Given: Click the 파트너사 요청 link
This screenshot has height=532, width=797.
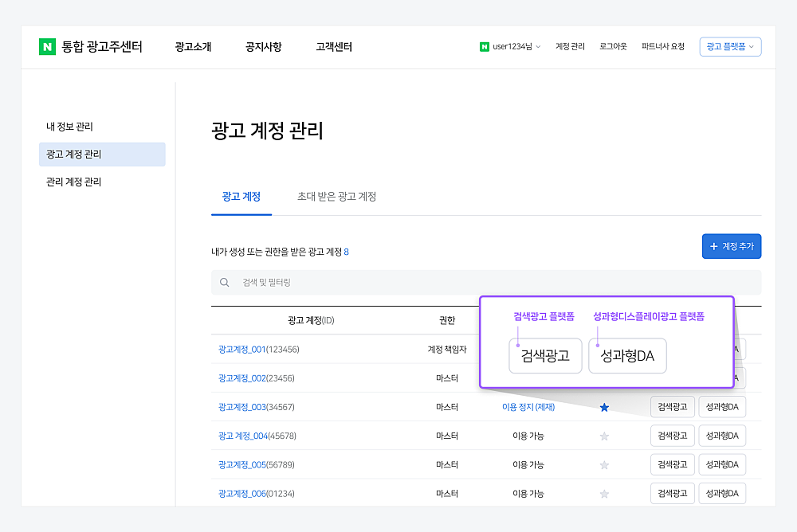Looking at the screenshot, I should (x=663, y=47).
